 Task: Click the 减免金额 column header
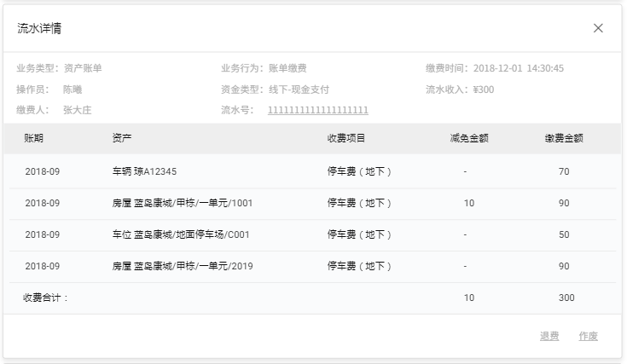(468, 138)
